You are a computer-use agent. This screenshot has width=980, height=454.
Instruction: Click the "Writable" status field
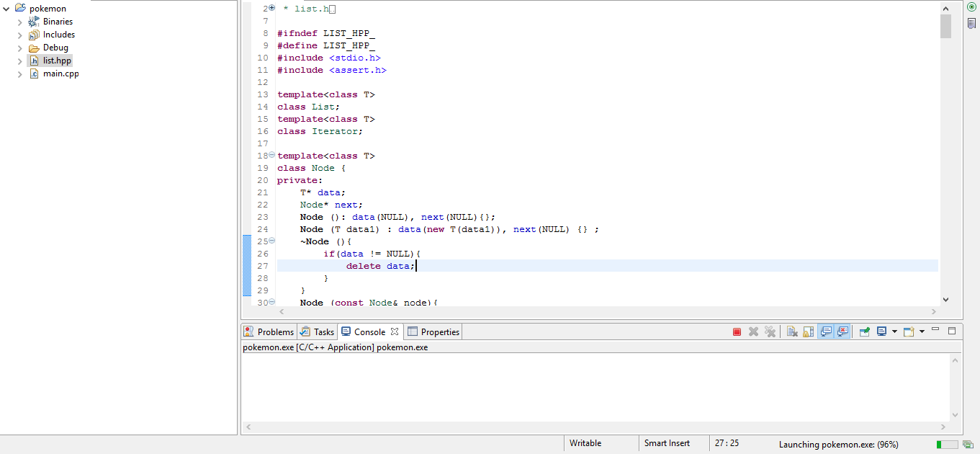click(x=585, y=443)
